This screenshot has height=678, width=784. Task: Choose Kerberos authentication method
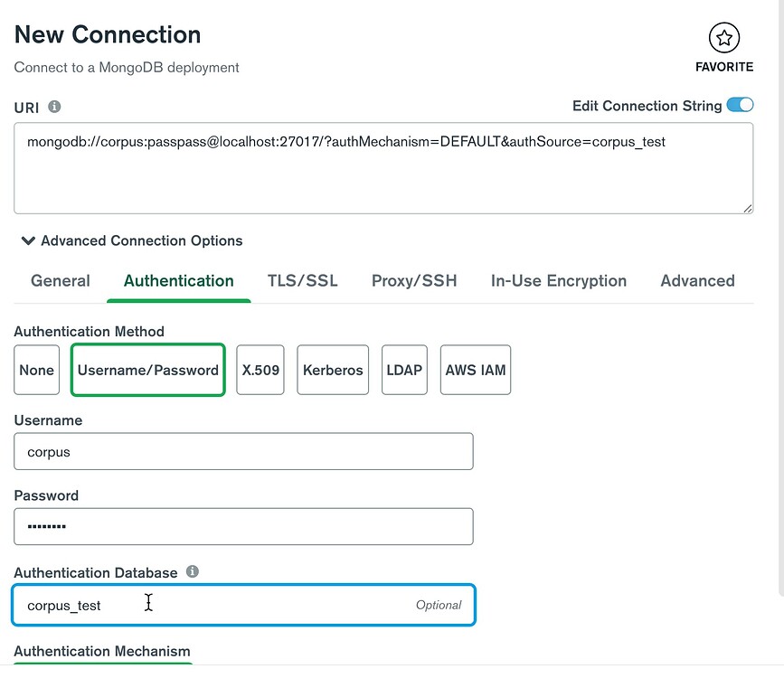pyautogui.click(x=333, y=370)
